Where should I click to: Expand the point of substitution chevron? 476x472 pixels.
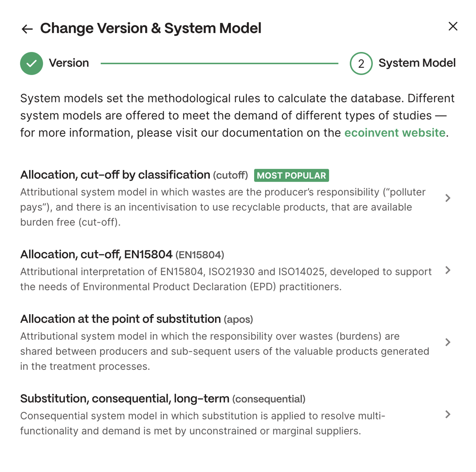click(x=448, y=342)
